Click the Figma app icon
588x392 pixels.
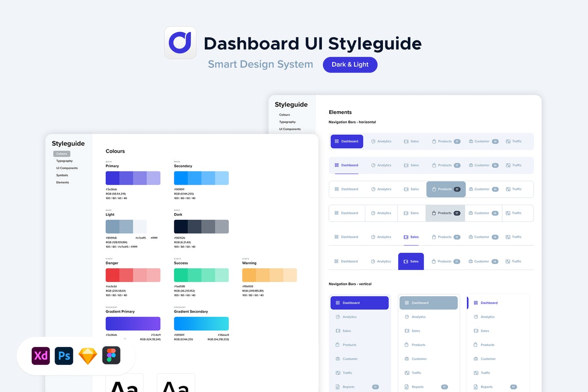pos(111,356)
